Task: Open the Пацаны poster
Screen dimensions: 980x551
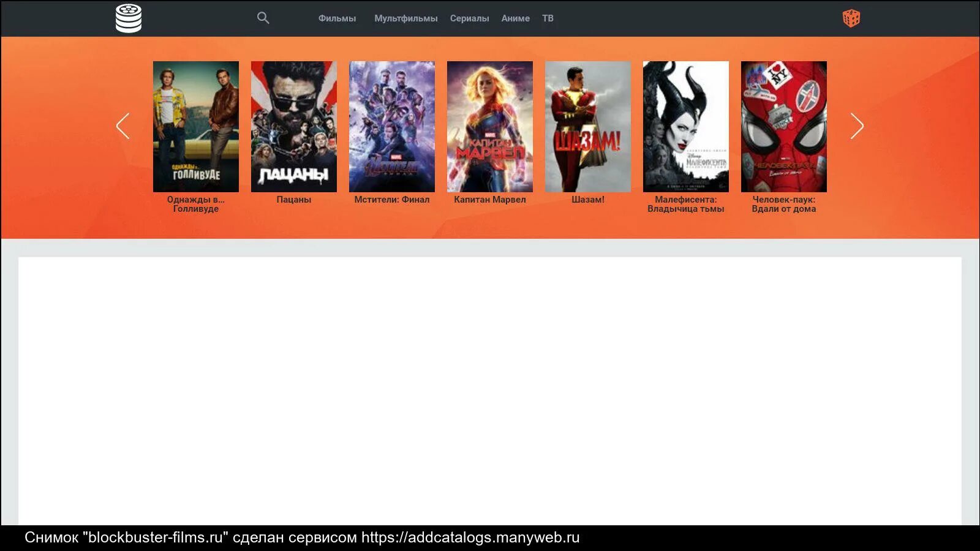Action: point(294,127)
